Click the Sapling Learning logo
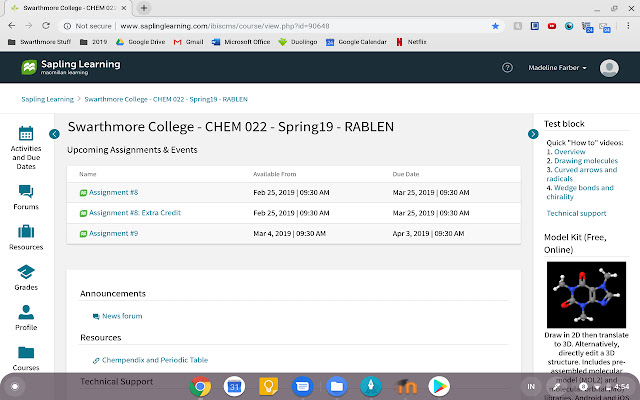The height and width of the screenshot is (400, 640). click(71, 67)
